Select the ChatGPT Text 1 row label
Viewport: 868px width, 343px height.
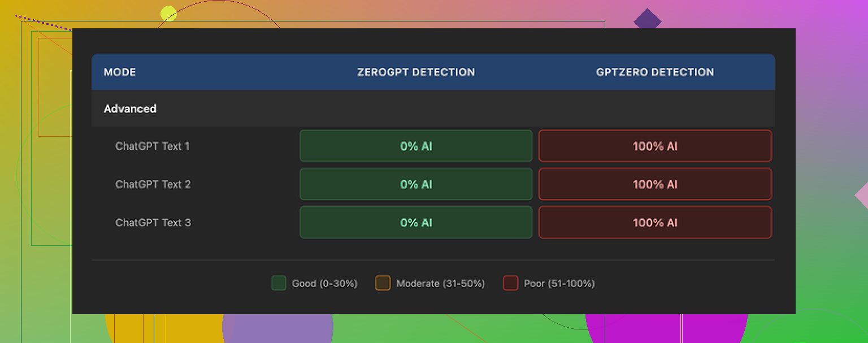coord(153,146)
